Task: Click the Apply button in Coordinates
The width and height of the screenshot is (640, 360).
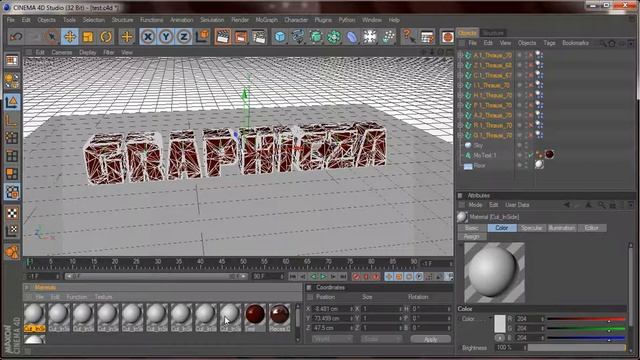Action: coord(431,339)
